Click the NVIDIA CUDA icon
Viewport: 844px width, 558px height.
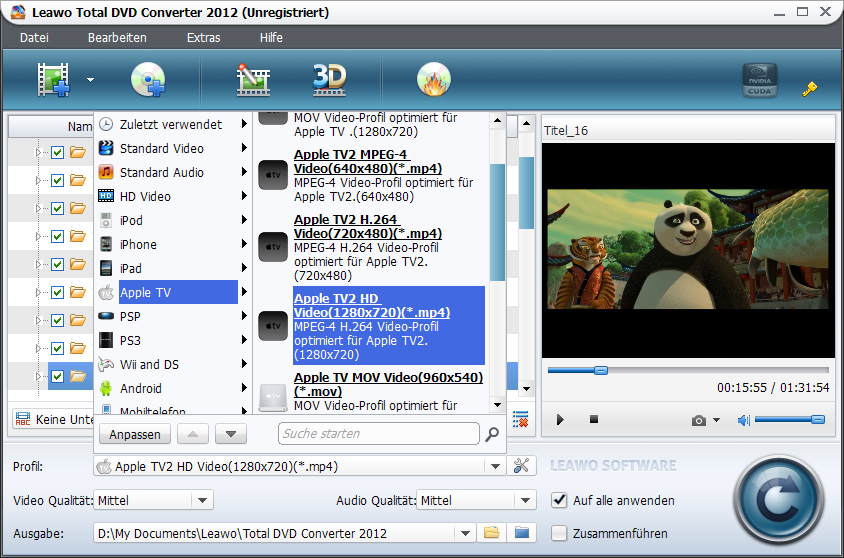[759, 81]
